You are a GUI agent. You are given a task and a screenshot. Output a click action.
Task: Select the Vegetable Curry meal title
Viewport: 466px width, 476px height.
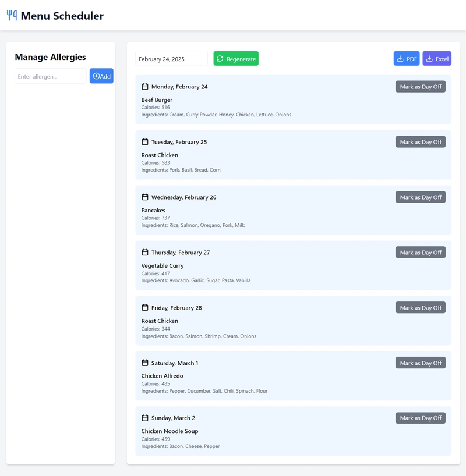click(x=163, y=265)
